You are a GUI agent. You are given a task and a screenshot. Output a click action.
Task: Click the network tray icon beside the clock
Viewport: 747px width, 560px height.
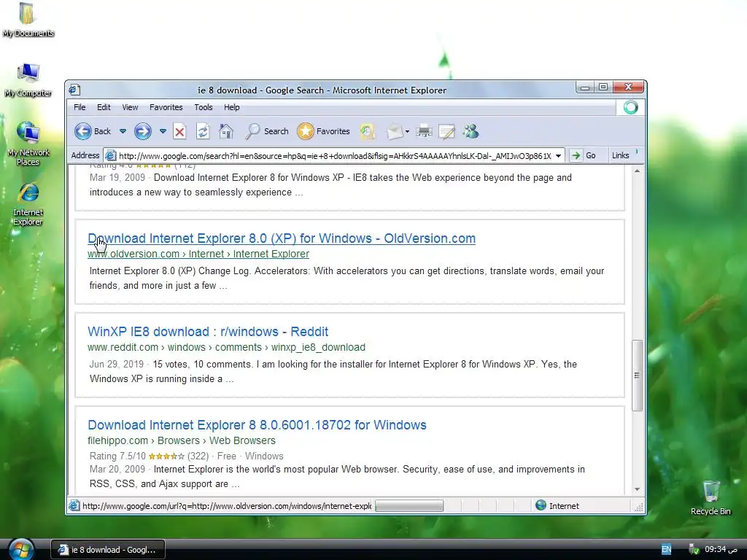click(694, 550)
